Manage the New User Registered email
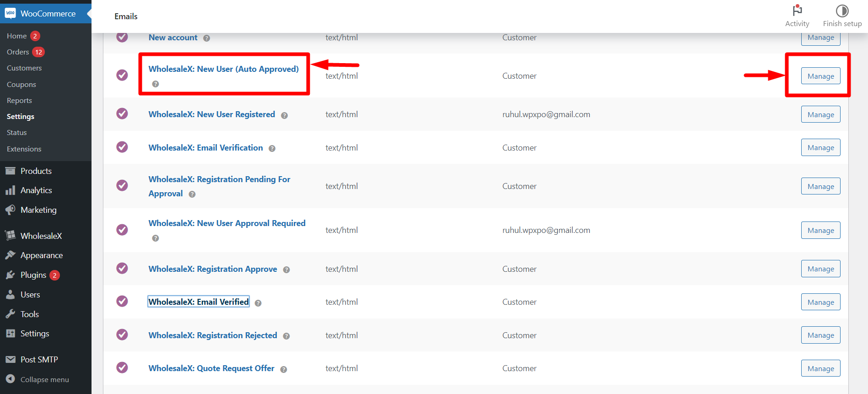 (820, 114)
